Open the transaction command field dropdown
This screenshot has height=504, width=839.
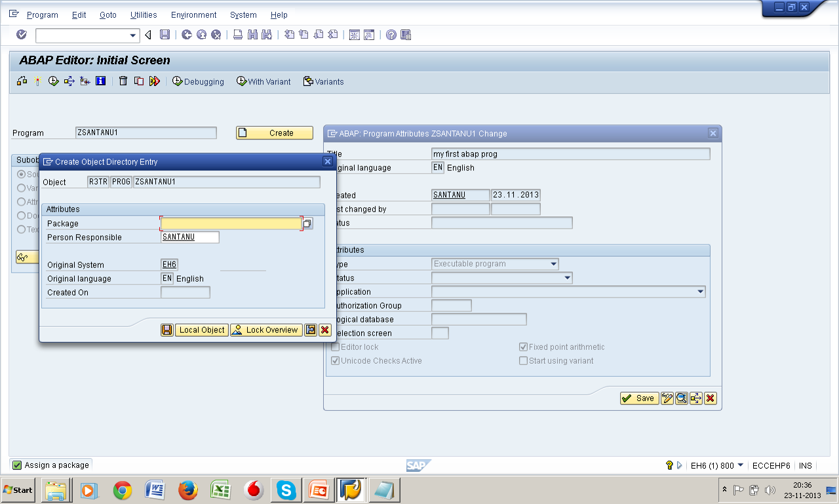click(x=133, y=35)
